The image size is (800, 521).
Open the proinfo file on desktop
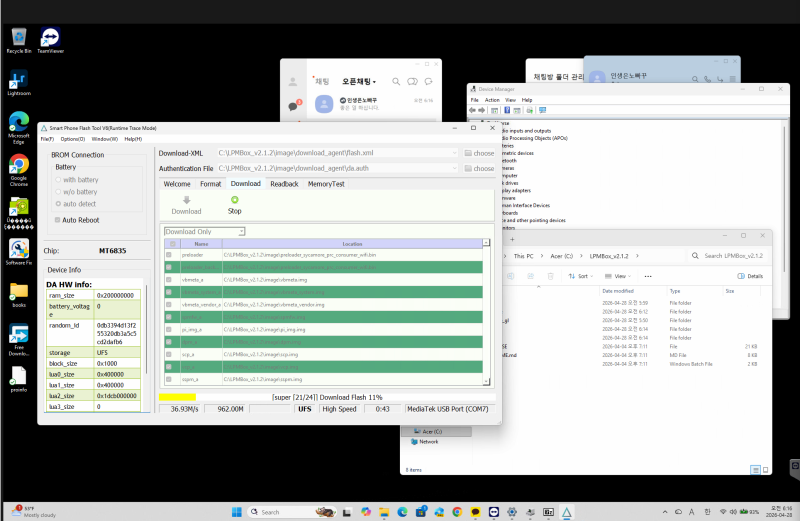point(19,380)
